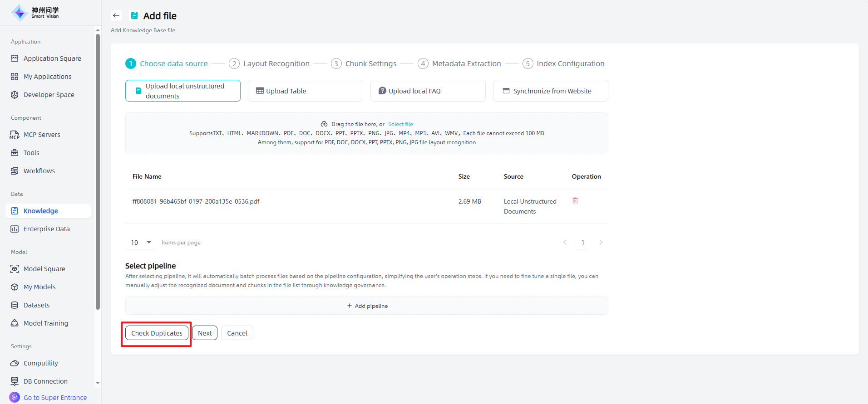Choose the Upload Table data source

(x=305, y=91)
